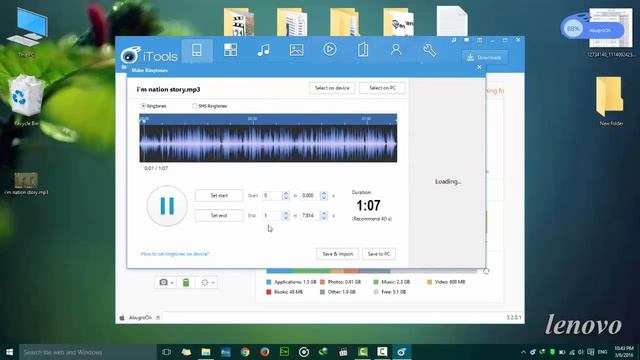The height and width of the screenshot is (360, 640).
Task: Click the Save to PC button
Action: 379,254
